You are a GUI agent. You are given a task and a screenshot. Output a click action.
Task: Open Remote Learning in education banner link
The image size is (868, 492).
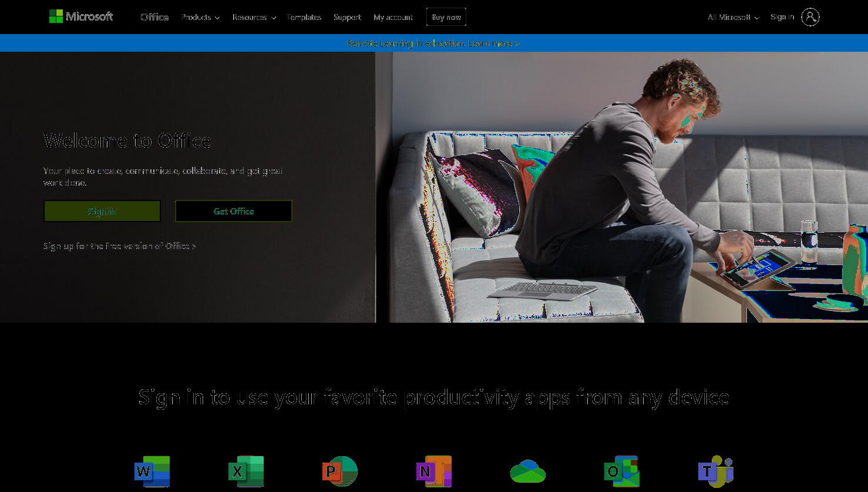[x=433, y=43]
